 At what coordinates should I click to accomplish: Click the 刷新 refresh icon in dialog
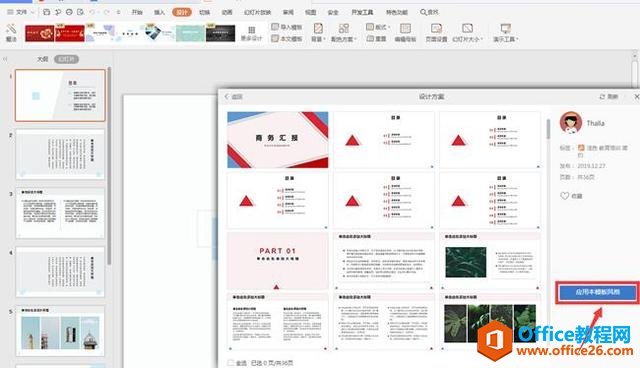(602, 97)
